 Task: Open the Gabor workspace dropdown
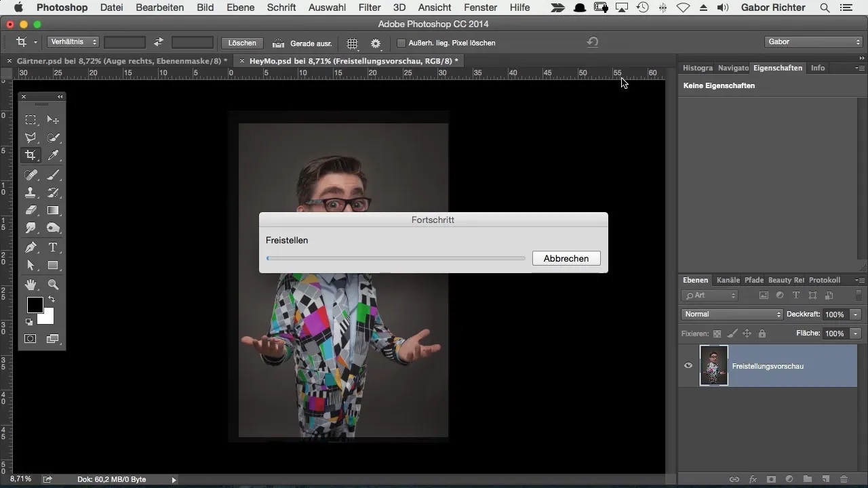click(x=813, y=42)
